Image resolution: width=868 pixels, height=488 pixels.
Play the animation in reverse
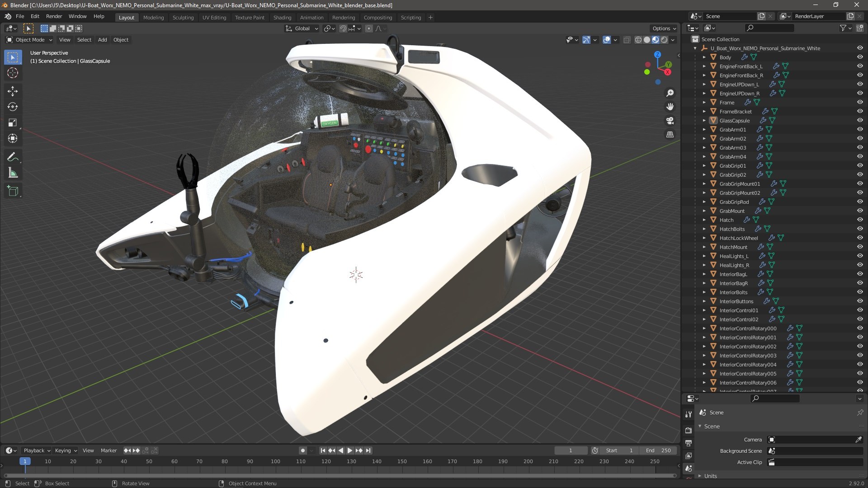(341, 450)
